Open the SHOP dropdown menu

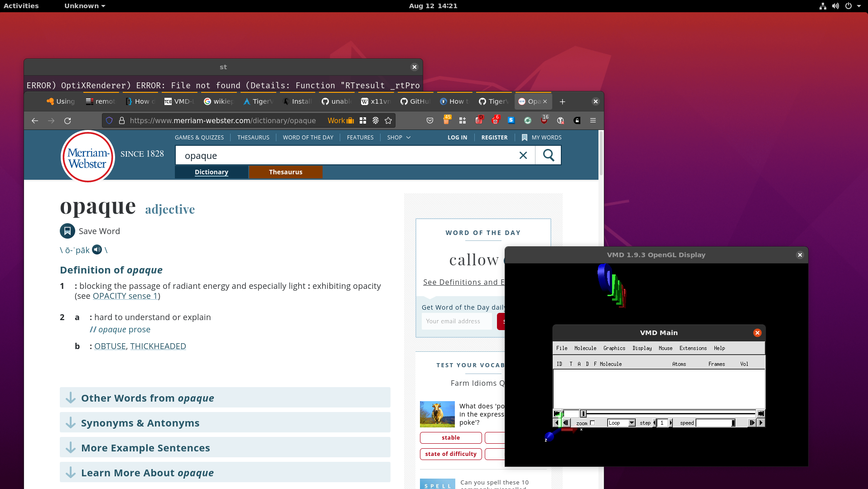click(399, 137)
